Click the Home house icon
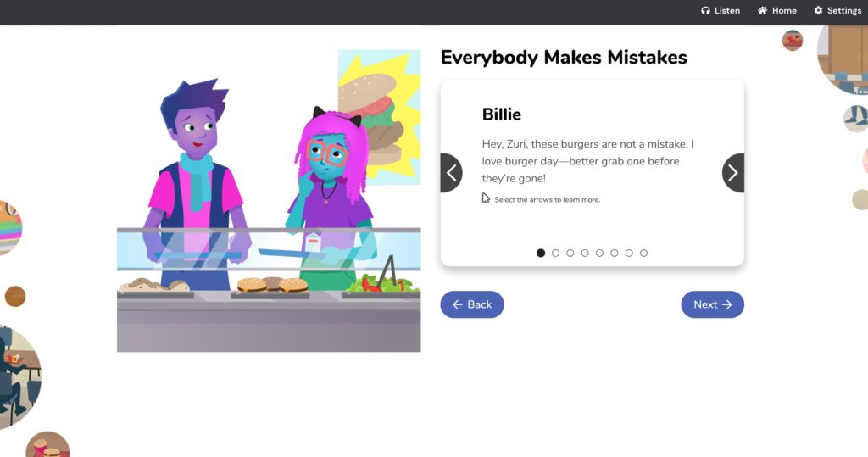This screenshot has height=457, width=868. 763,10
